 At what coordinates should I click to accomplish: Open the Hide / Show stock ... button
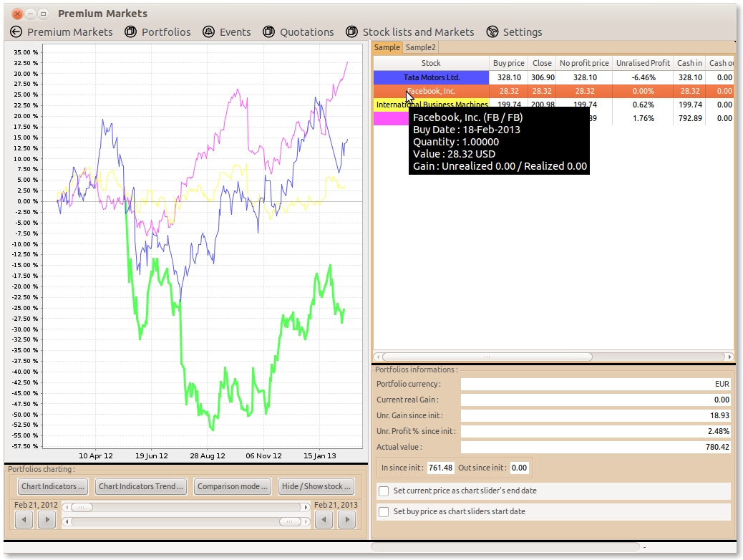316,486
